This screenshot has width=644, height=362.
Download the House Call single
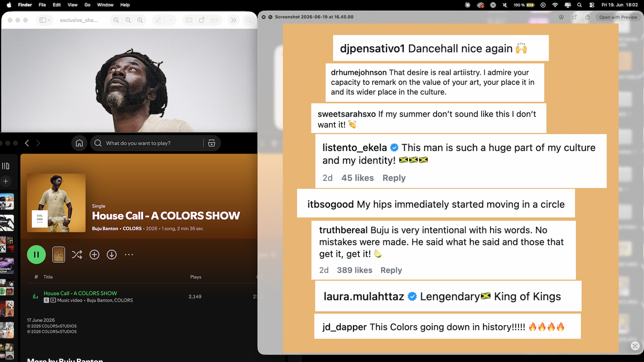point(112,255)
